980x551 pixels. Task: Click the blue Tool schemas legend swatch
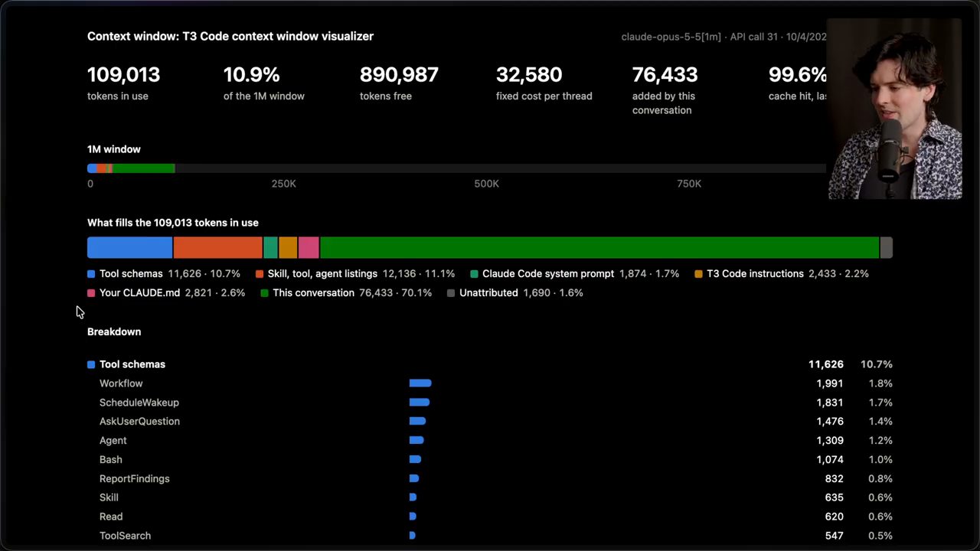click(91, 274)
